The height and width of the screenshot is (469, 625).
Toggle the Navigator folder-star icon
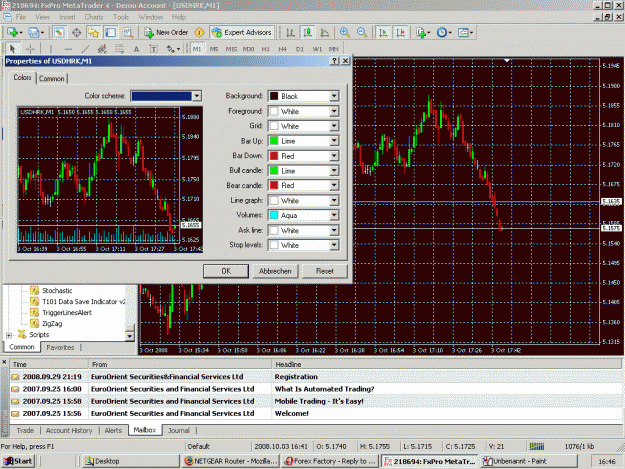[93, 33]
